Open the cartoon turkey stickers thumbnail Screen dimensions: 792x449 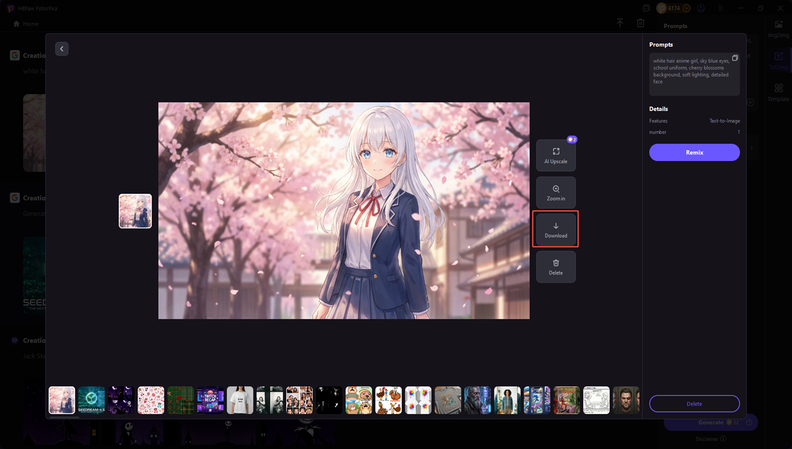pos(388,400)
